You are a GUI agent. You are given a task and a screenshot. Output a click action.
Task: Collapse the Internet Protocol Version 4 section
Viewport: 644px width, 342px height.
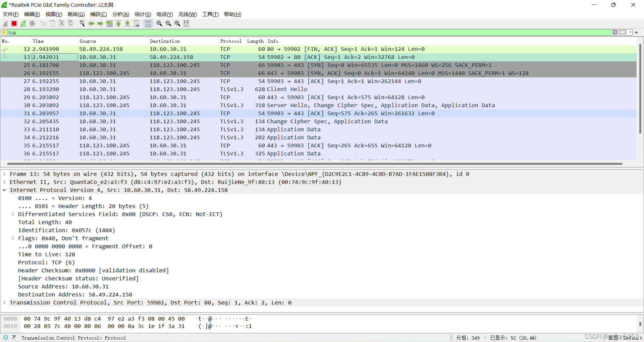coord(4,190)
